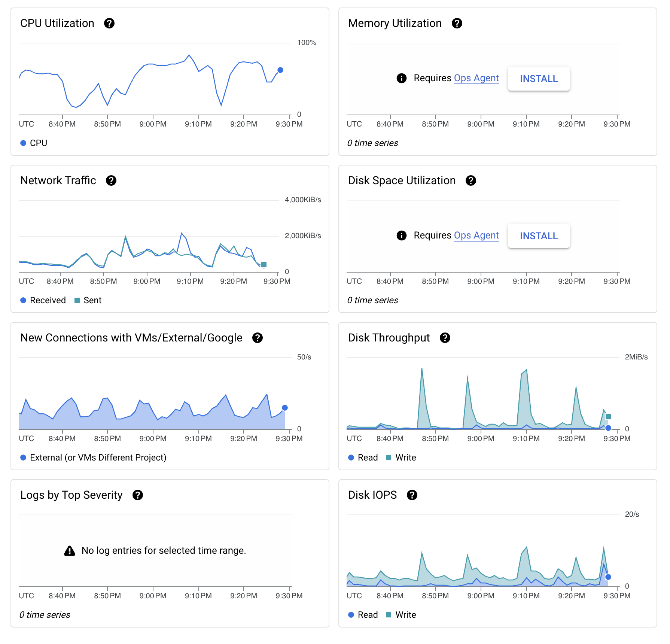Open Ops Agent link in Memory Utilization

[476, 78]
